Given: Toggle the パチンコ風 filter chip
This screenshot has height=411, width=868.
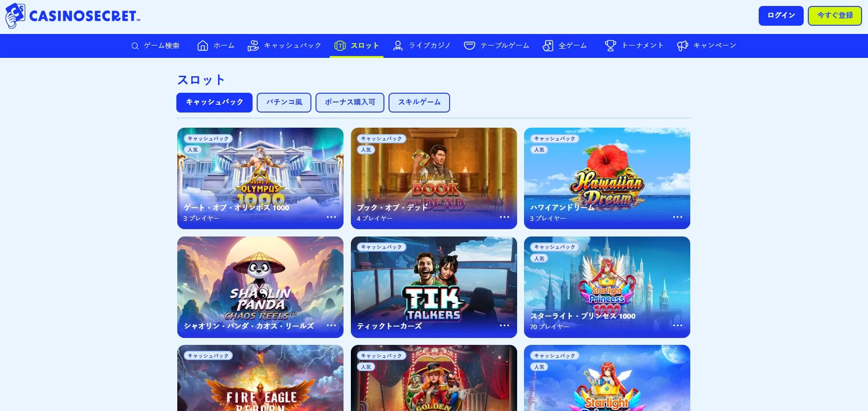Looking at the screenshot, I should click(x=284, y=102).
